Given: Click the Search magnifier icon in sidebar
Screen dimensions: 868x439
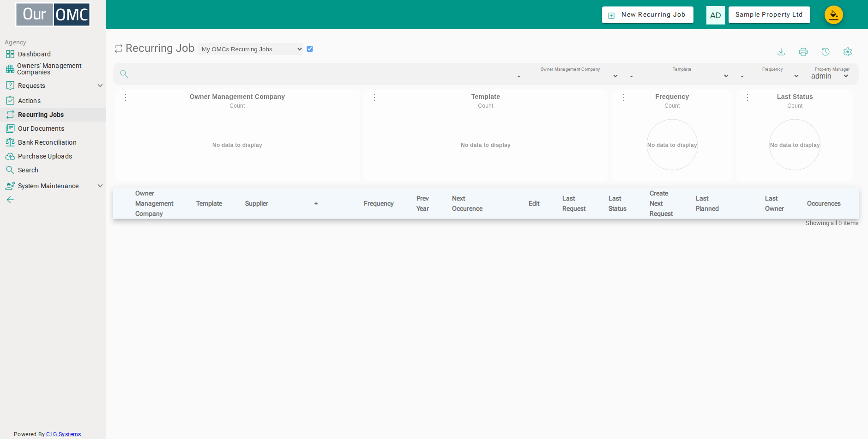Looking at the screenshot, I should pos(10,170).
